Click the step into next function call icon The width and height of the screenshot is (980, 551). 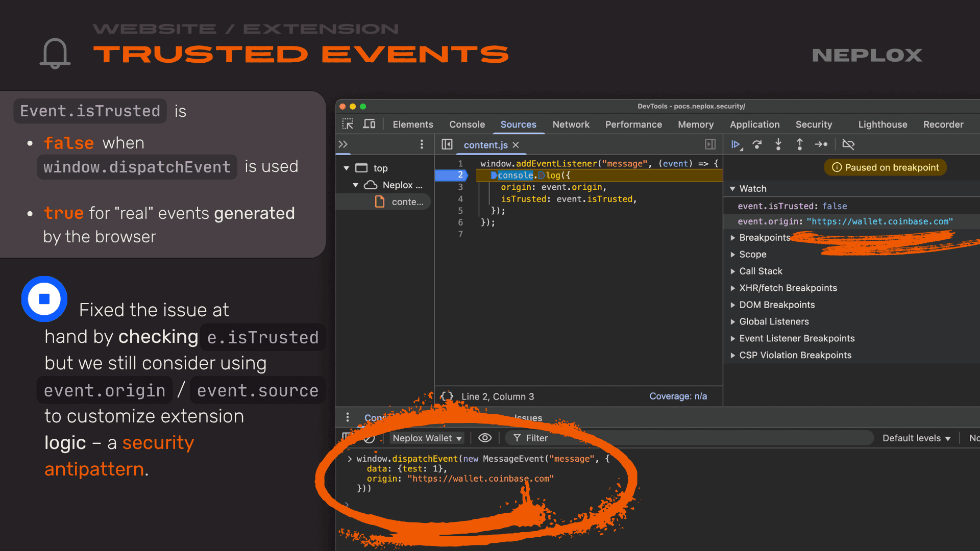(778, 144)
